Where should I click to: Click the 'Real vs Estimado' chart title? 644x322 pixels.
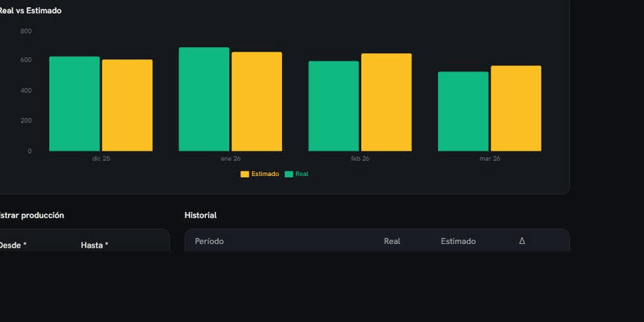pyautogui.click(x=30, y=11)
